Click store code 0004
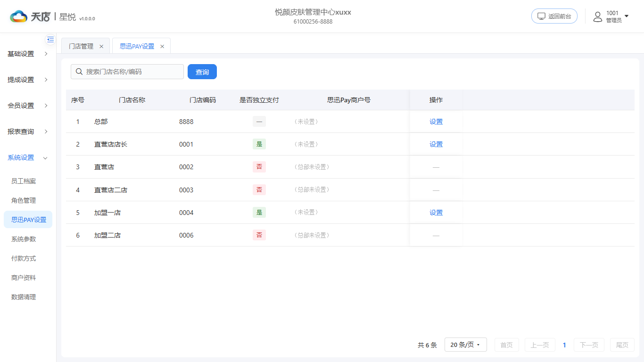This screenshot has width=644, height=362. pyautogui.click(x=186, y=213)
